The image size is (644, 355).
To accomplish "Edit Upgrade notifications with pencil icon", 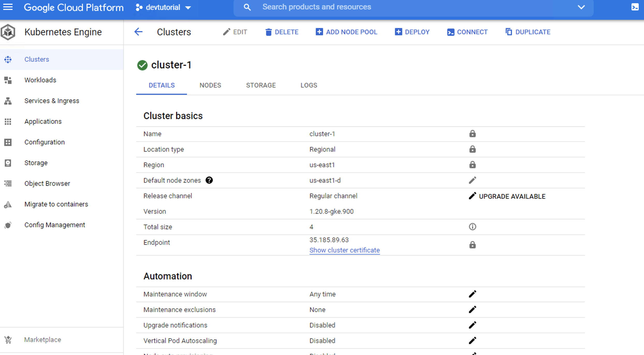I will 472,325.
